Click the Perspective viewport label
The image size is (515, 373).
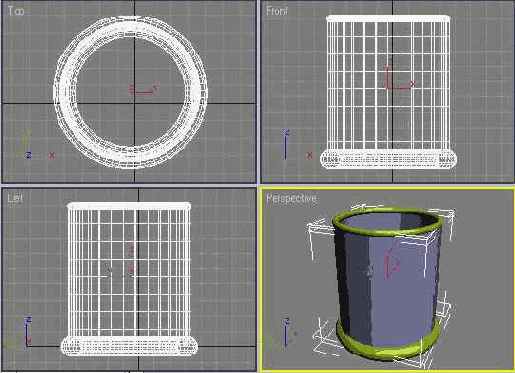[x=291, y=198]
